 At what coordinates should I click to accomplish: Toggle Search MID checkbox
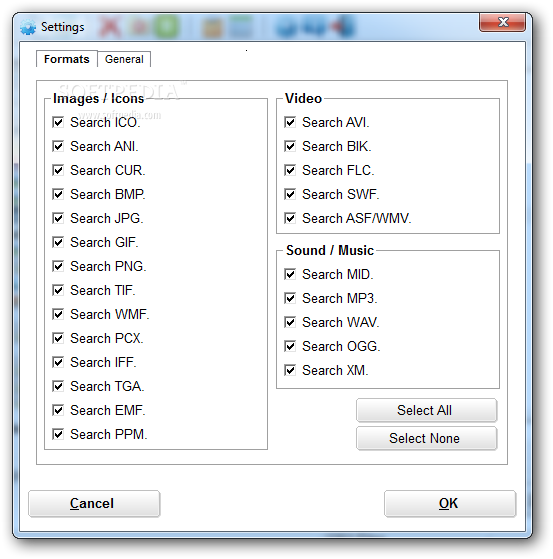(290, 275)
